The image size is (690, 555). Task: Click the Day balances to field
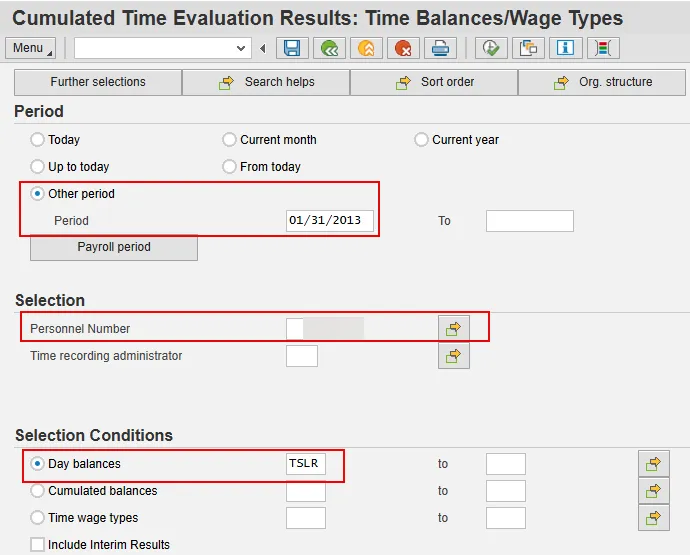pos(506,463)
